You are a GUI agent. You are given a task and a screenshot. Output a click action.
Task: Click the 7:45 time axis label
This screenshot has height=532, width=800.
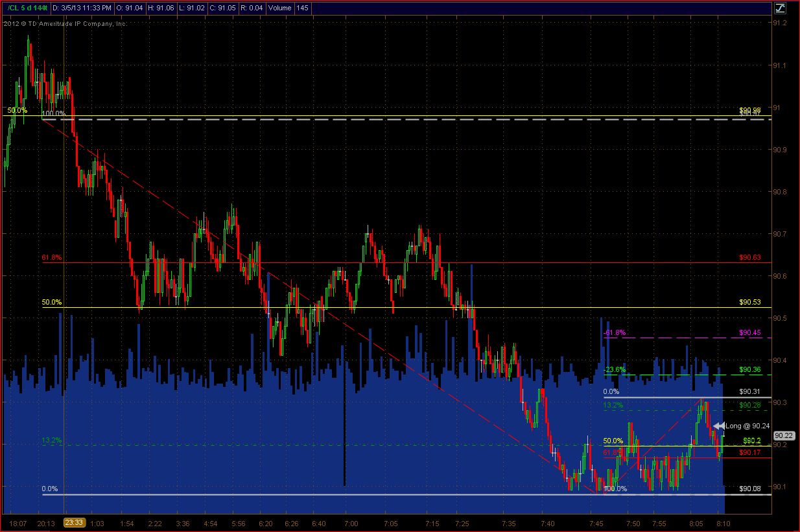click(596, 522)
